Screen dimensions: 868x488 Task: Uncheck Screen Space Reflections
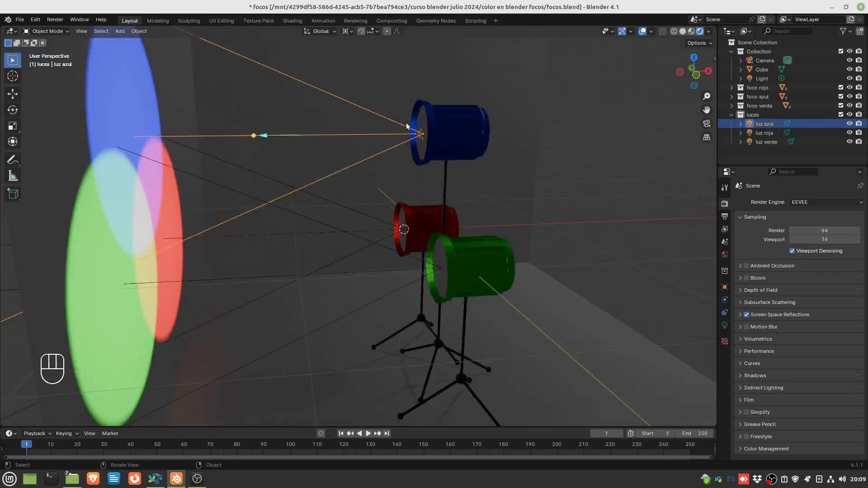coord(746,314)
